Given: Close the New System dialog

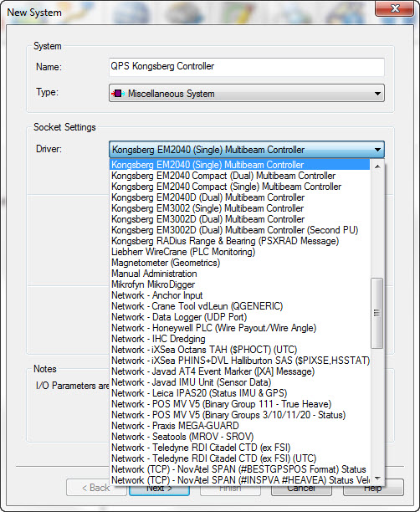Looking at the screenshot, I should click(x=395, y=8).
